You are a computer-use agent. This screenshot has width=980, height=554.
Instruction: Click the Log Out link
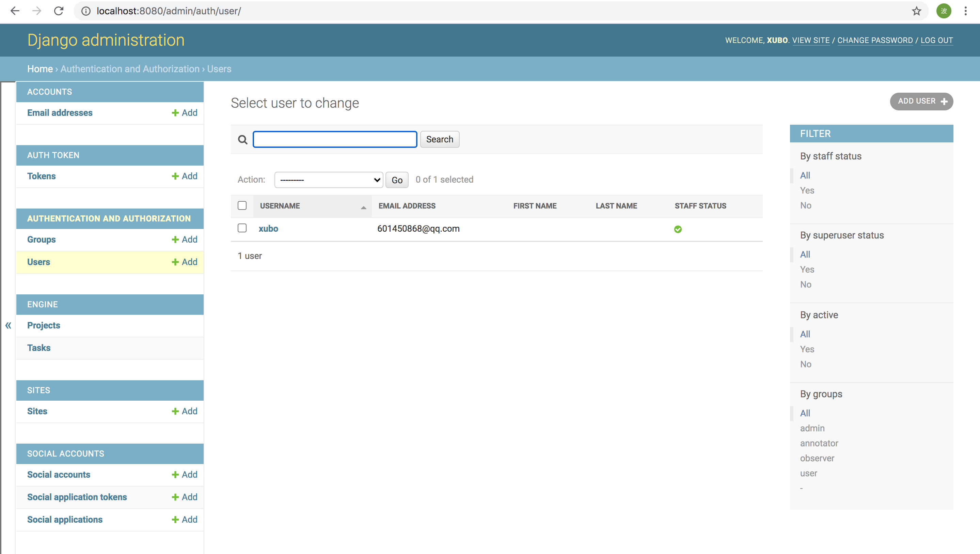(x=936, y=40)
